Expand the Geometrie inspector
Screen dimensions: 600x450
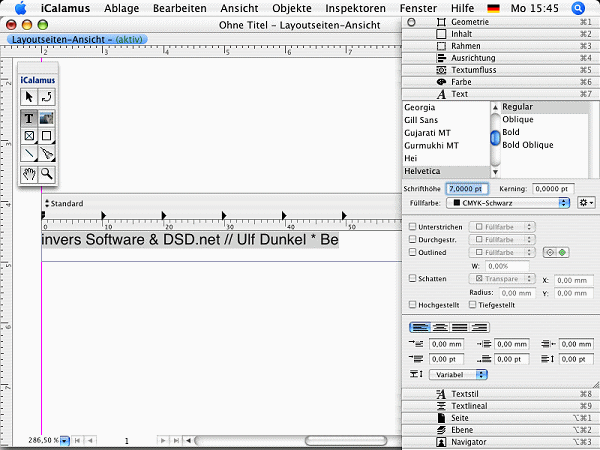point(501,22)
